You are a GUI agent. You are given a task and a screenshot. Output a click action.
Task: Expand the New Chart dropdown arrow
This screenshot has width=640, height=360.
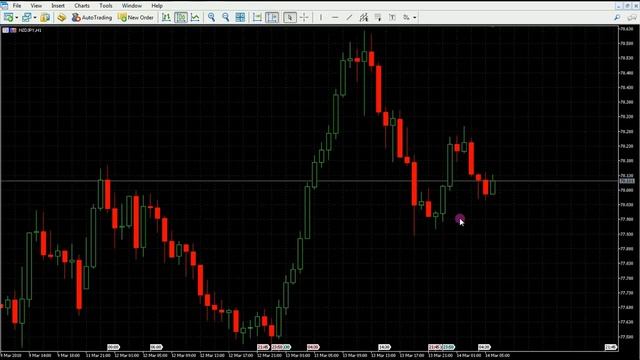tap(16, 18)
